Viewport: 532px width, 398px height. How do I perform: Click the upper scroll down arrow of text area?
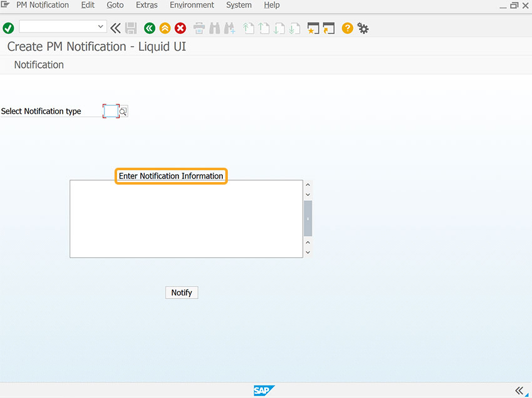pos(308,195)
